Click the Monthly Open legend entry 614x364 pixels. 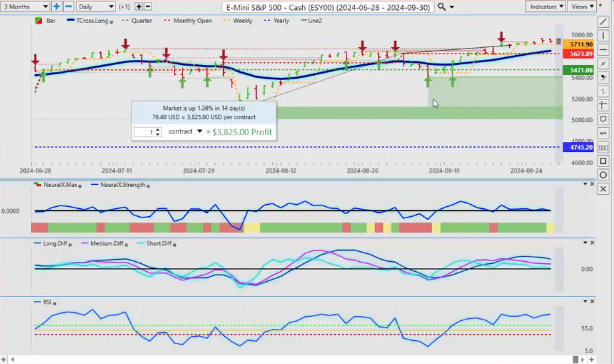(188, 21)
